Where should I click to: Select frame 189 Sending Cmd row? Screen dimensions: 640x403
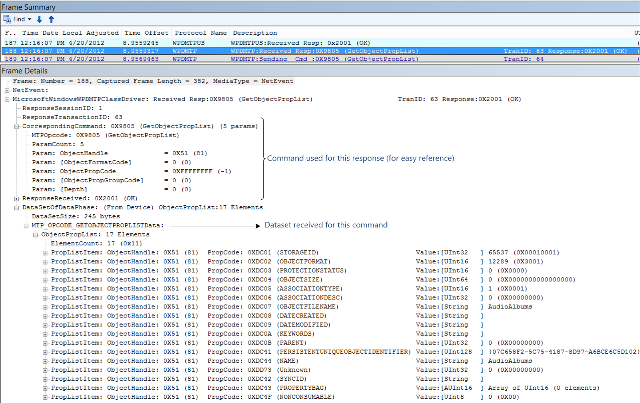coord(320,59)
